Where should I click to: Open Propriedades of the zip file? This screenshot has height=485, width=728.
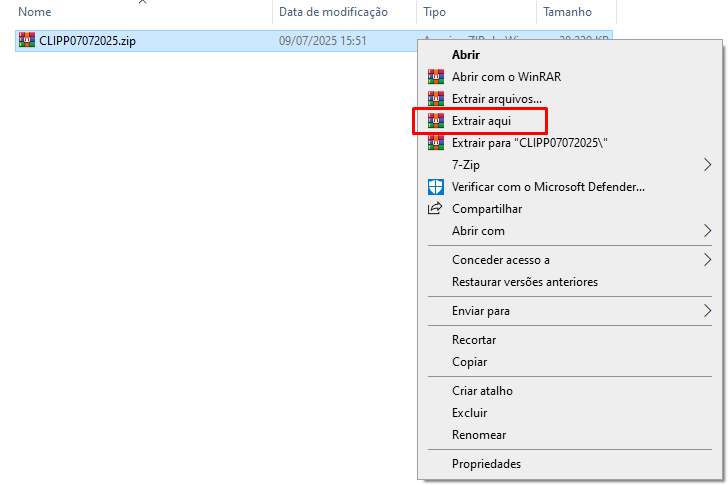pos(486,464)
